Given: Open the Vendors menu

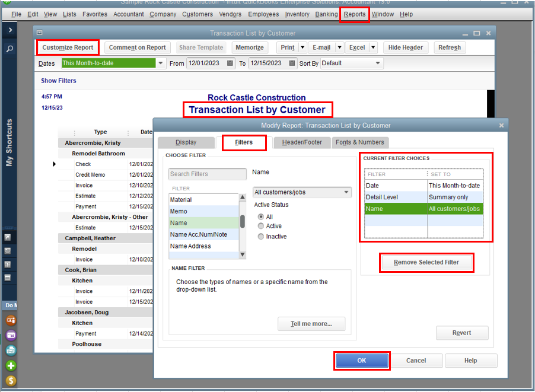Looking at the screenshot, I should tap(230, 14).
